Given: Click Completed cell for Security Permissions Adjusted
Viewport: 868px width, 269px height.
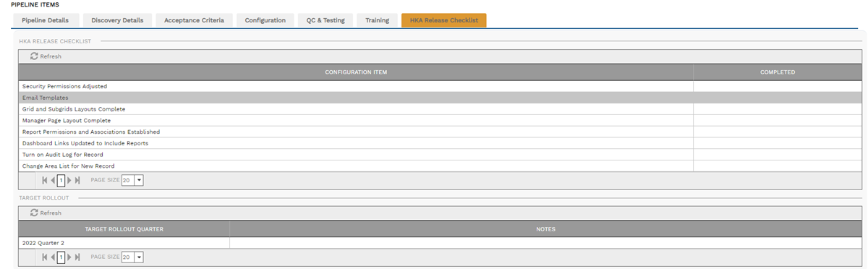Looking at the screenshot, I should [x=778, y=86].
